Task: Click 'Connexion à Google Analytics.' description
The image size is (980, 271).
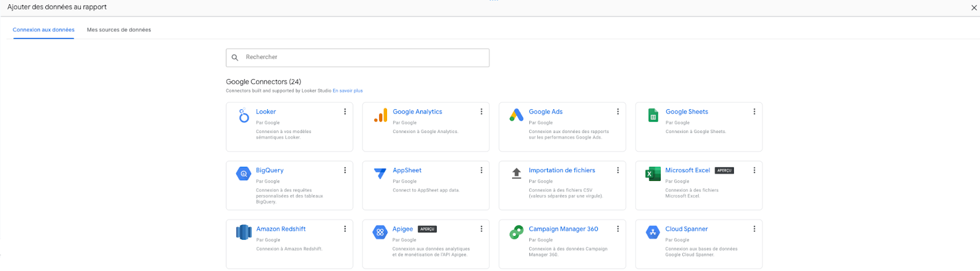Action: (x=426, y=132)
